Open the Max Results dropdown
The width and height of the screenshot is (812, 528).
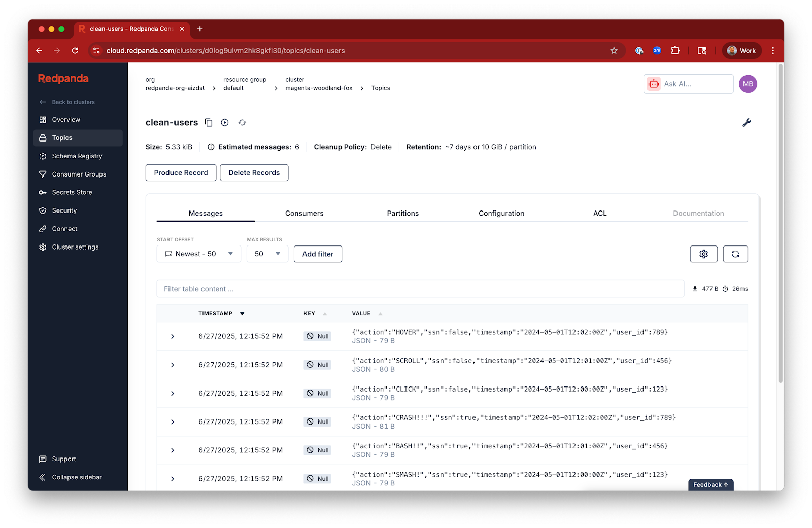(x=267, y=254)
